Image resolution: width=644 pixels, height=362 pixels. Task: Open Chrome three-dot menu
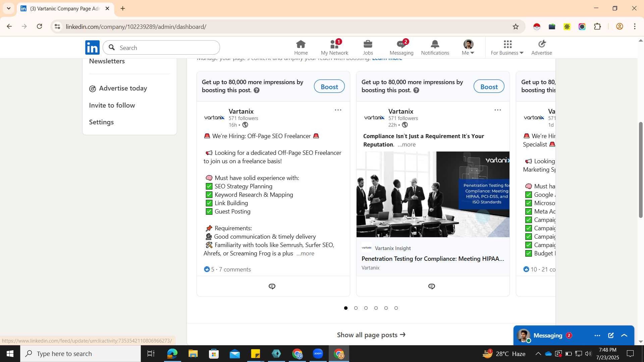click(635, 26)
